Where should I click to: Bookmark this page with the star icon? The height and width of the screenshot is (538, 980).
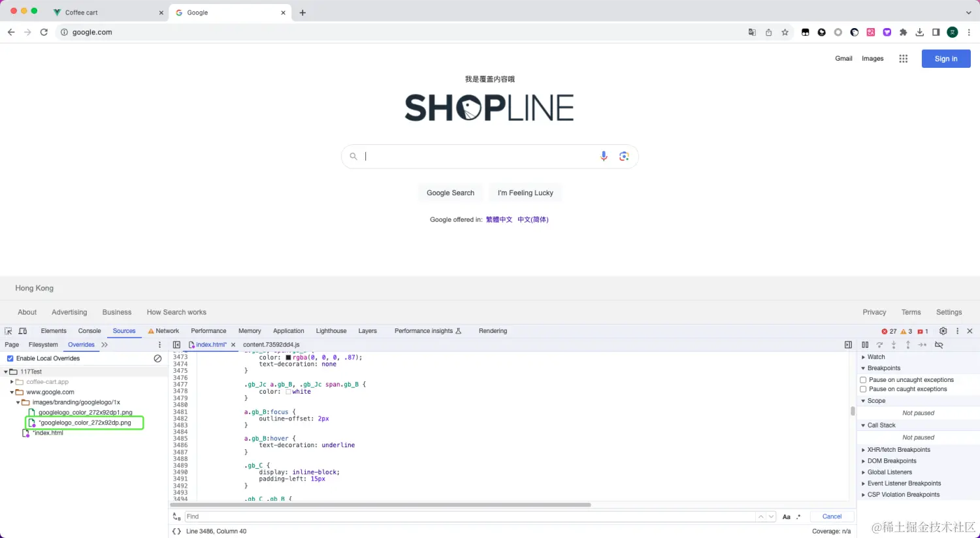click(785, 32)
